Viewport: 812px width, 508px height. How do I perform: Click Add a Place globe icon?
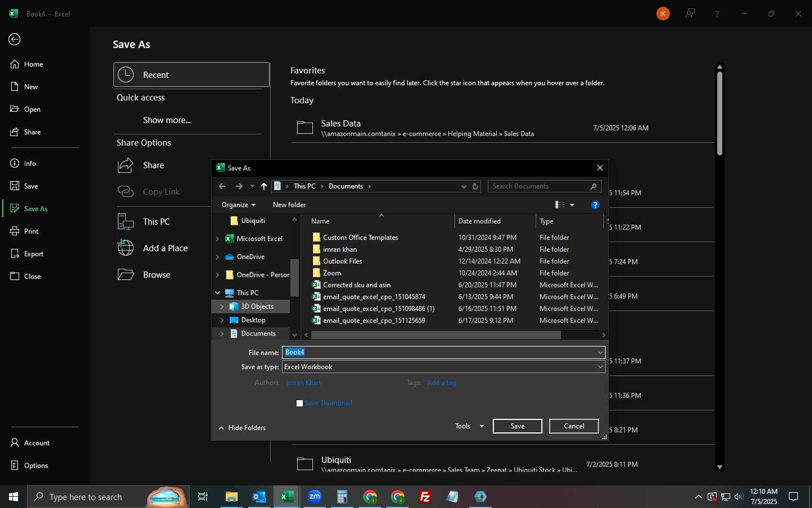(126, 248)
